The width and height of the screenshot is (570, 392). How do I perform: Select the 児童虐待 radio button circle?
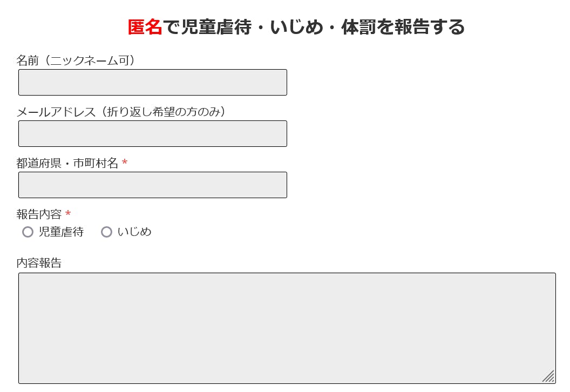click(28, 232)
